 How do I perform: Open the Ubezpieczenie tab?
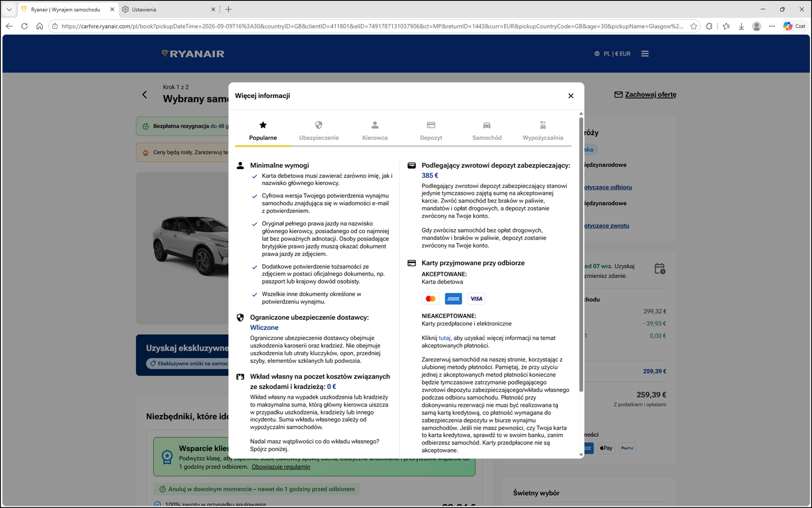(x=319, y=131)
